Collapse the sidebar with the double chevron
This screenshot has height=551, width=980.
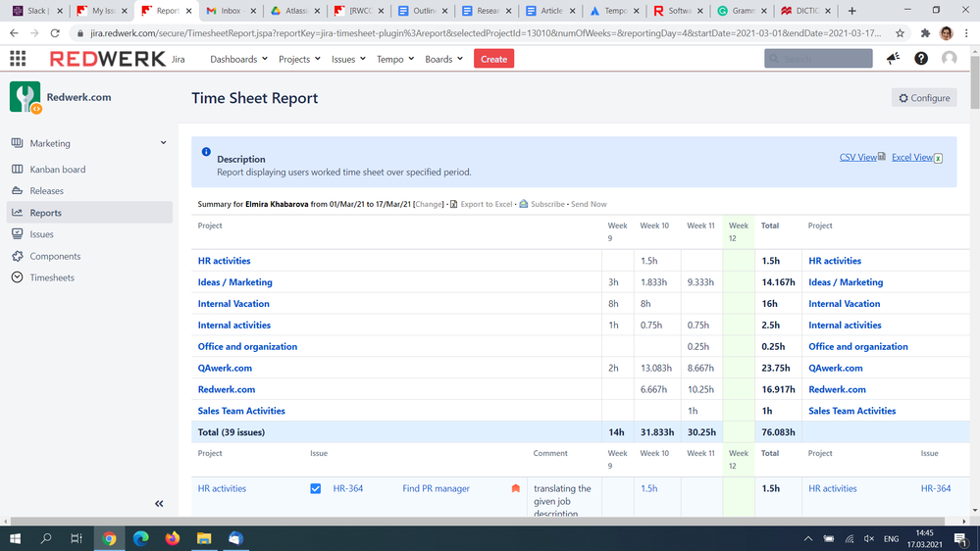pos(159,504)
